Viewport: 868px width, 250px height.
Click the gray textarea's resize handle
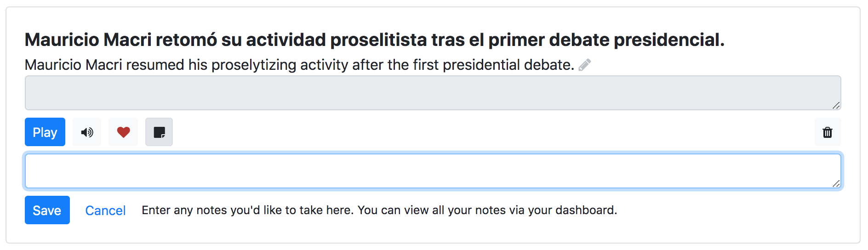(x=836, y=106)
